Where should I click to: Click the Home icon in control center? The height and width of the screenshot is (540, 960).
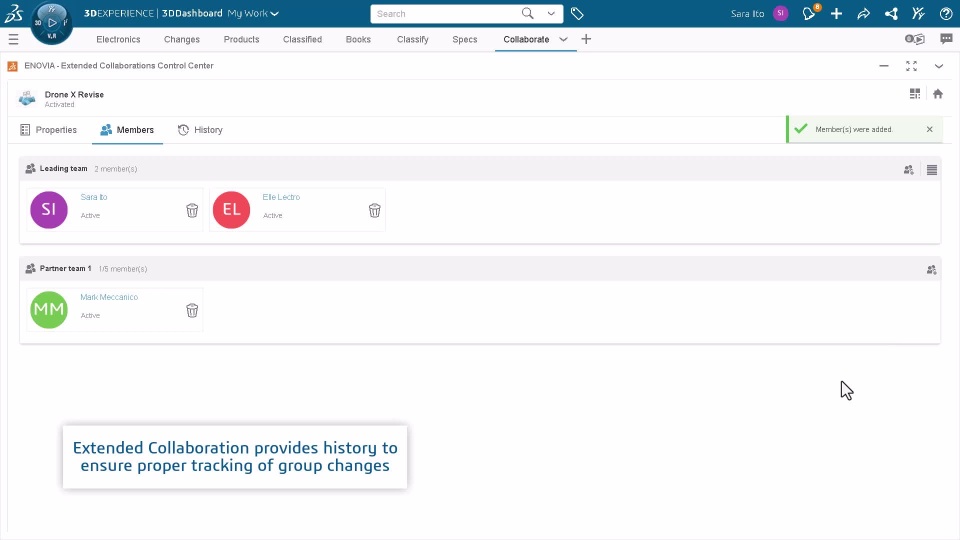(938, 94)
